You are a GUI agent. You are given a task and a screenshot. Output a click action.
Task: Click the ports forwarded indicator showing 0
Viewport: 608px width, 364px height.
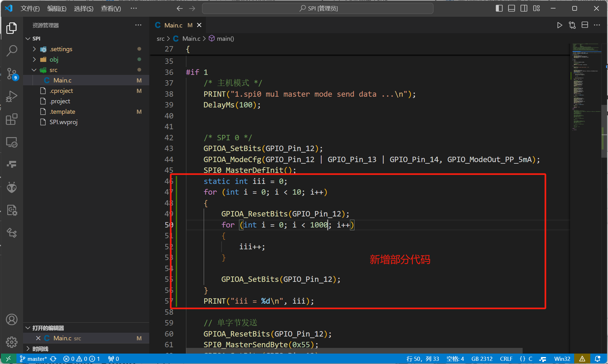(x=114, y=359)
